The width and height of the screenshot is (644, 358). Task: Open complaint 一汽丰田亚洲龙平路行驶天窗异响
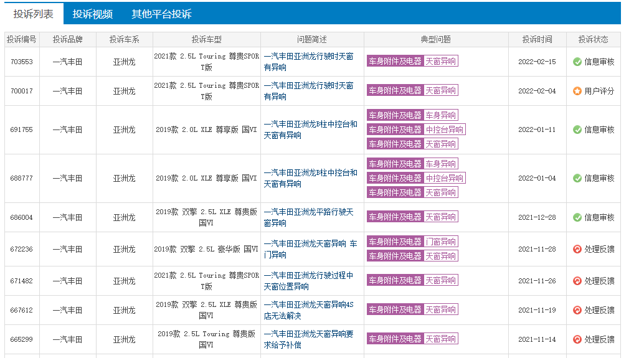pyautogui.click(x=308, y=217)
